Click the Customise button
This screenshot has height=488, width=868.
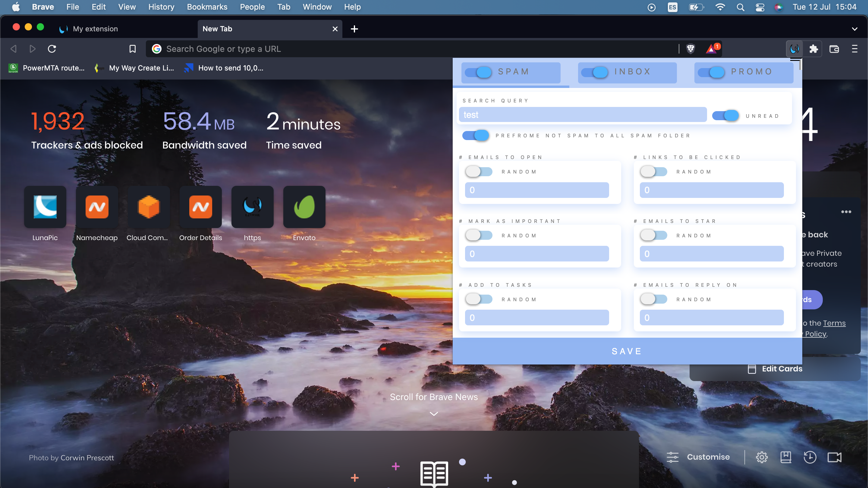(x=698, y=457)
